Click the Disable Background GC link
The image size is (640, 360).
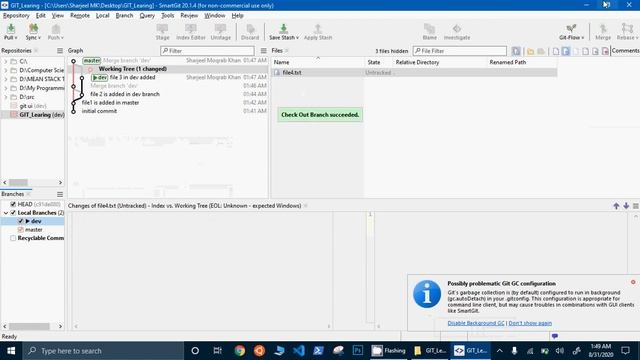tap(476, 323)
